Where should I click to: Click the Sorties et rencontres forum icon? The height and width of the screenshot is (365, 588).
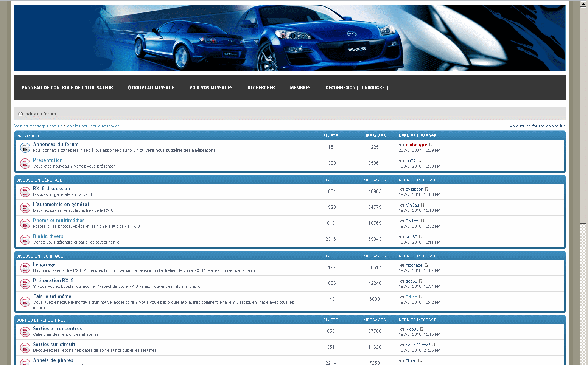[25, 332]
